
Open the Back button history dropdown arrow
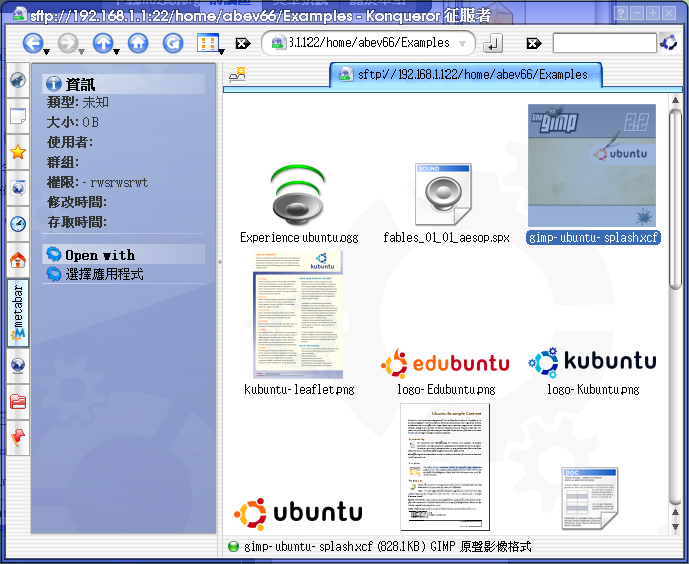click(x=47, y=52)
